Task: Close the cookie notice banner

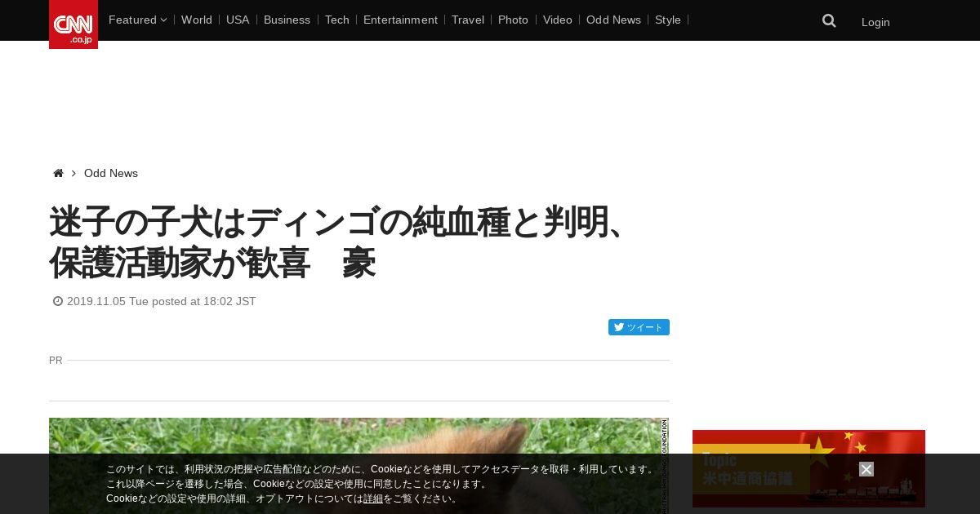Action: coord(866,469)
